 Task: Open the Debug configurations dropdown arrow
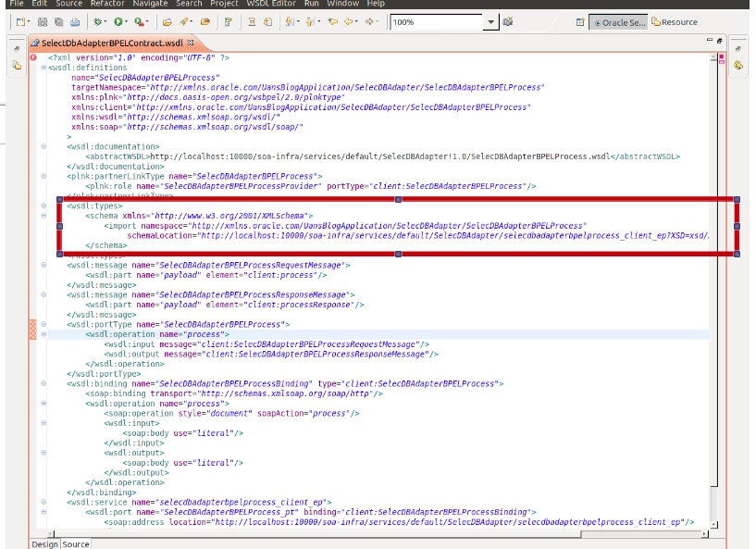pos(105,21)
